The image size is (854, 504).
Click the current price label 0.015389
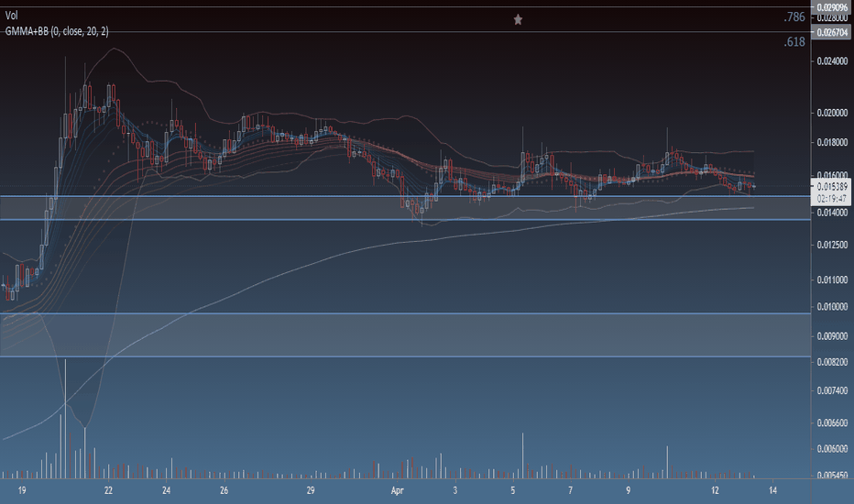tap(832, 186)
